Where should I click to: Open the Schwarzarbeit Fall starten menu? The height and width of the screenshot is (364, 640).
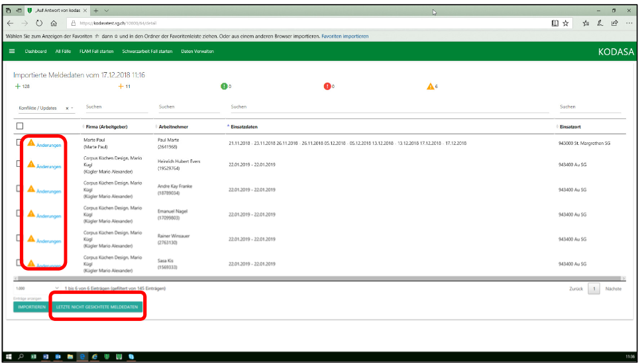[x=147, y=52]
